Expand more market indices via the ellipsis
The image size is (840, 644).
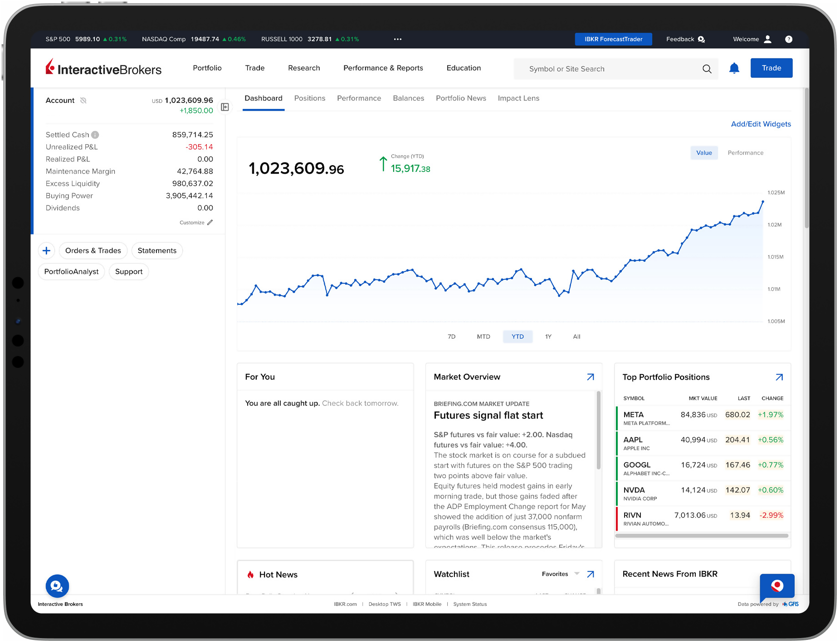point(397,39)
